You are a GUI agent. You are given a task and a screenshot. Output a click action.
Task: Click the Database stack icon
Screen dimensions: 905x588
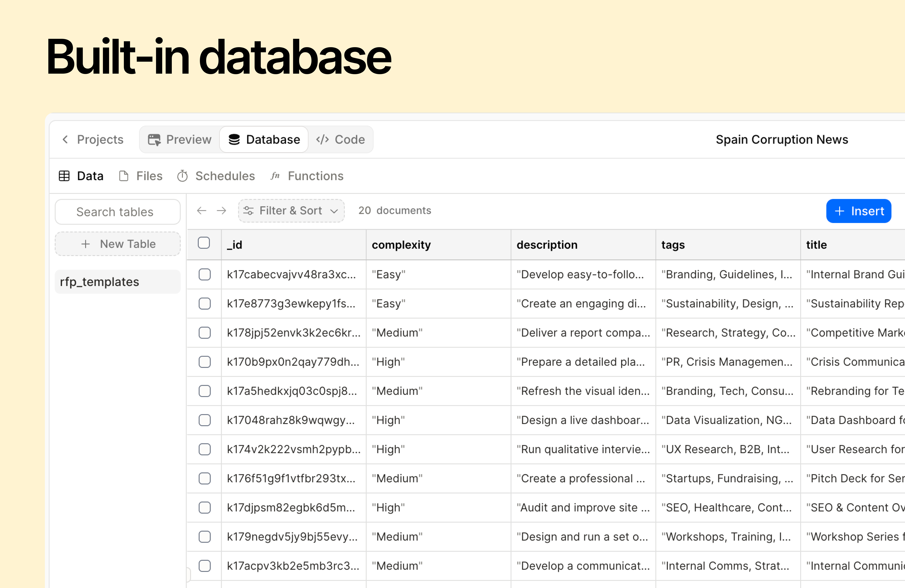click(234, 140)
